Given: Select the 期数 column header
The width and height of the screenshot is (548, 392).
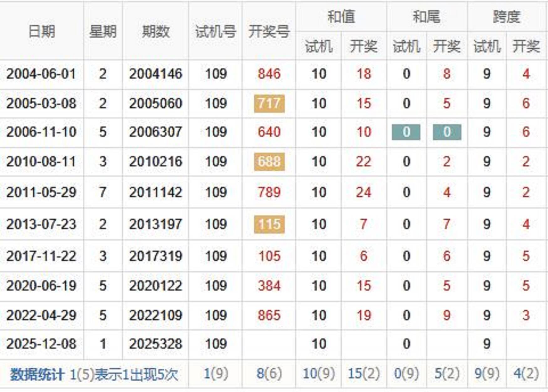Looking at the screenshot, I should pyautogui.click(x=156, y=31).
